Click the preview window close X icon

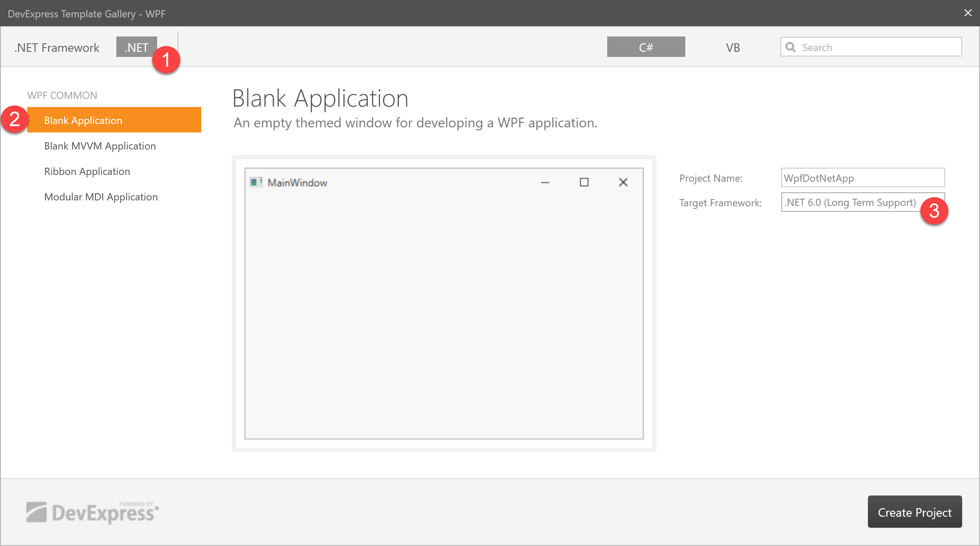[623, 183]
